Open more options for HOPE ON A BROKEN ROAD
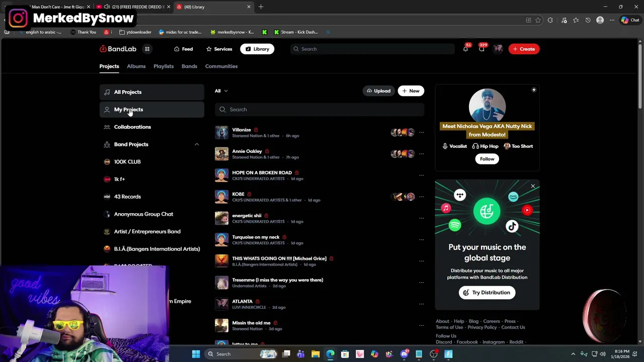This screenshot has height=362, width=644. point(422,175)
